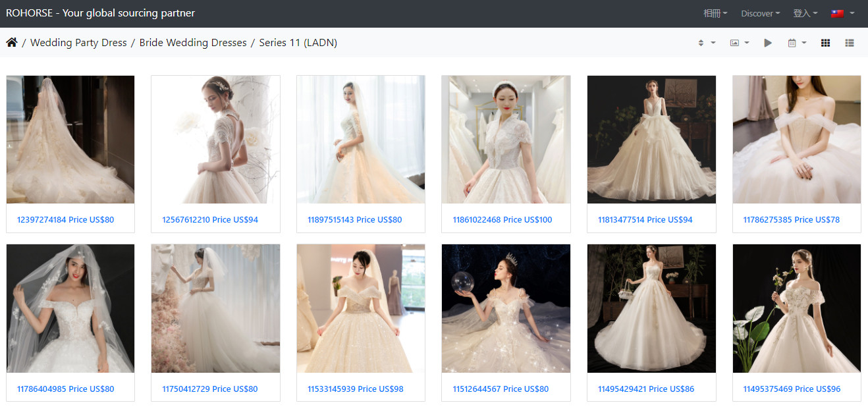Expand the 相冊 albums menu

pos(715,13)
